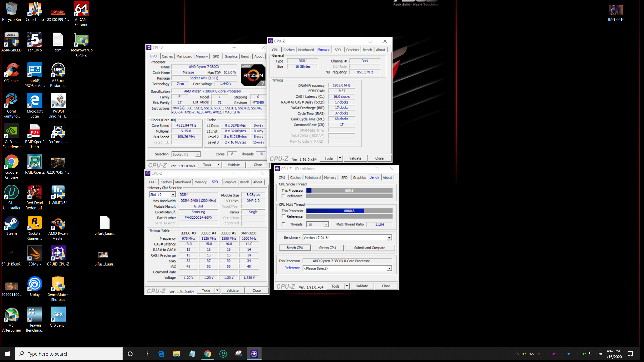
Task: Show hidden tray icons chevron
Action: pyautogui.click(x=516, y=354)
